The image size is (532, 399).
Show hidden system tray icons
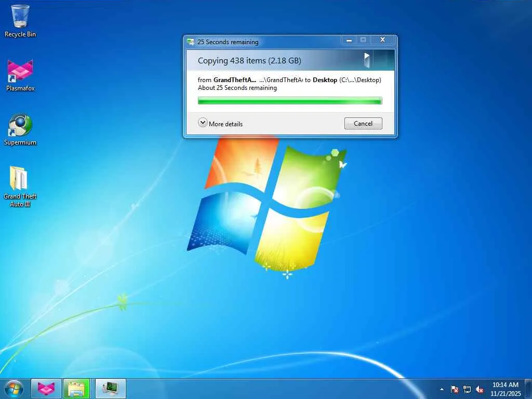442,389
